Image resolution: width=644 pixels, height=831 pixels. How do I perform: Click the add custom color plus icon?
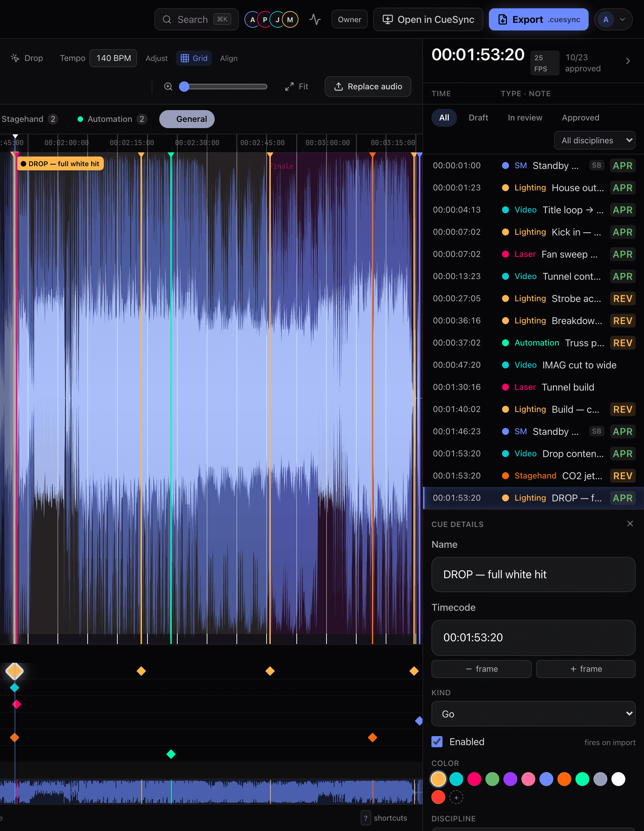coord(456,797)
